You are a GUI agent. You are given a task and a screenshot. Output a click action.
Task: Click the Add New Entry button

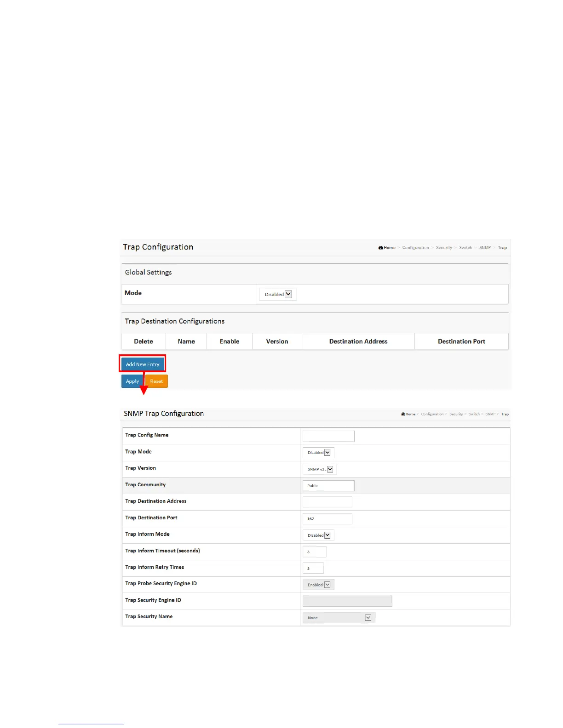pos(143,364)
